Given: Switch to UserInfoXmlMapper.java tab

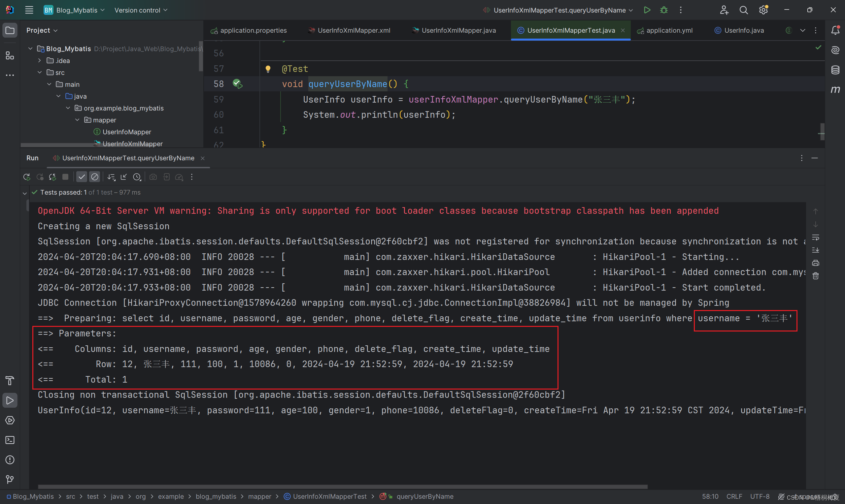Looking at the screenshot, I should pyautogui.click(x=454, y=31).
